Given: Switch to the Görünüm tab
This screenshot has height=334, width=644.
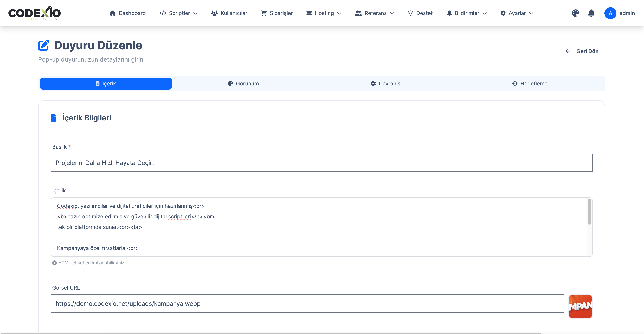Looking at the screenshot, I should (x=243, y=84).
